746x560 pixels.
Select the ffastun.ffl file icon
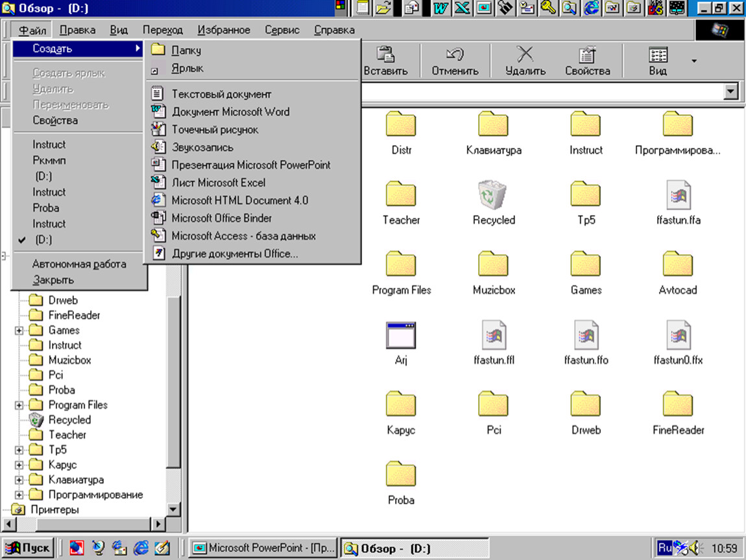click(494, 334)
